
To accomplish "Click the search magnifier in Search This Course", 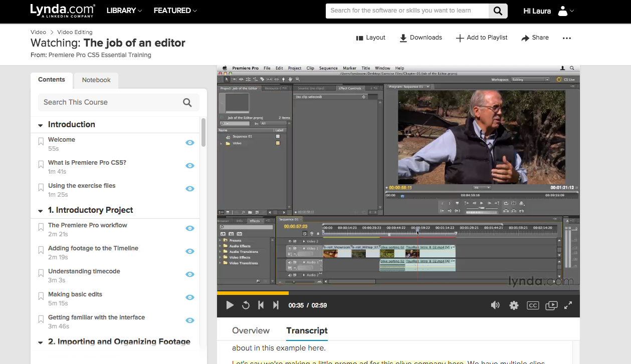I will [187, 102].
